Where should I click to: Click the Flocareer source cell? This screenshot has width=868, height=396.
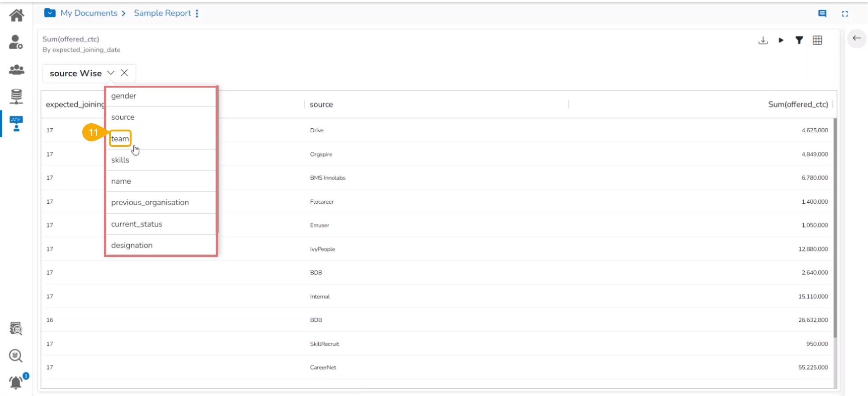point(322,202)
